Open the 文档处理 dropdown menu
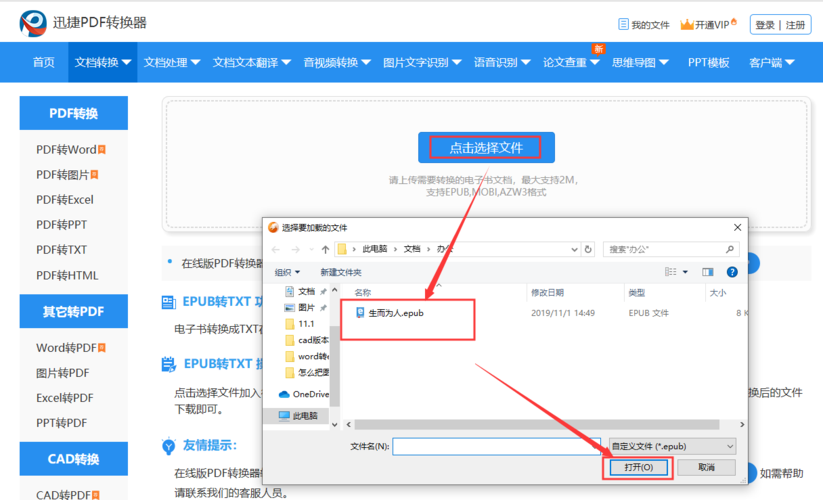The image size is (823, 500). (x=172, y=62)
